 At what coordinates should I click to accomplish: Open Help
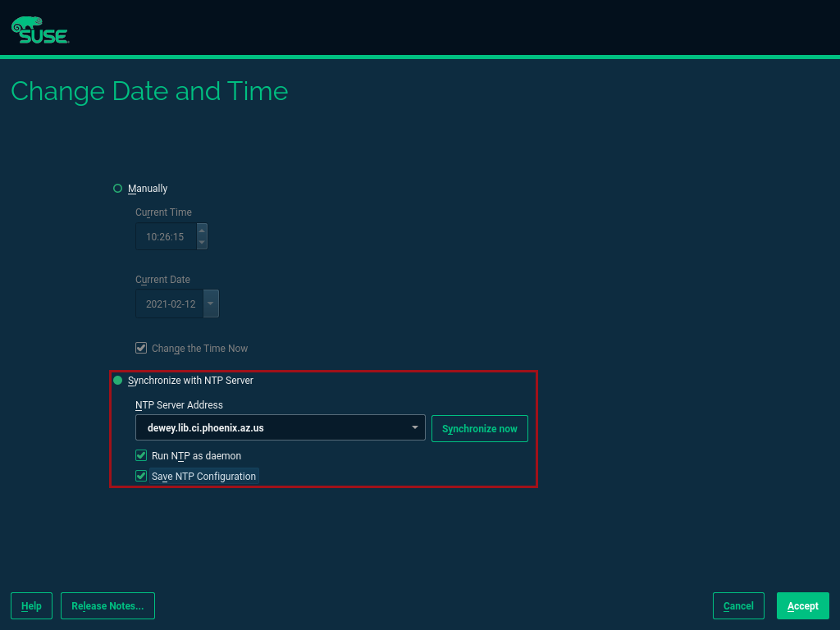point(30,605)
